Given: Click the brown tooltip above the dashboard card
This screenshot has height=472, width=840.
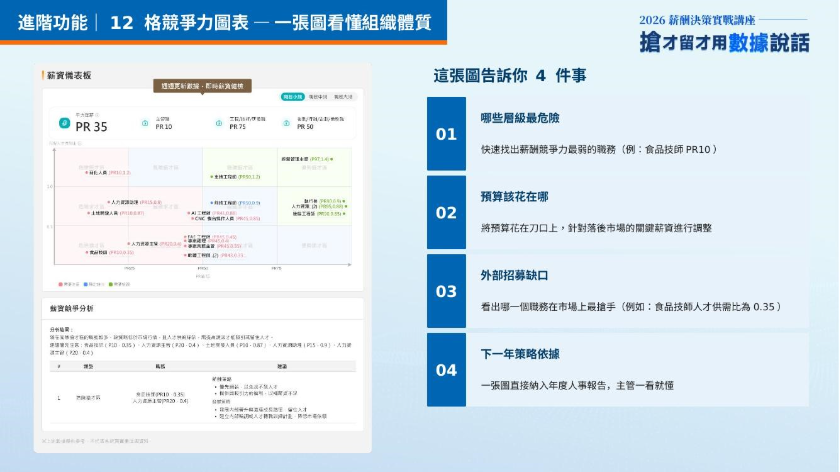Looking at the screenshot, I should (x=202, y=86).
